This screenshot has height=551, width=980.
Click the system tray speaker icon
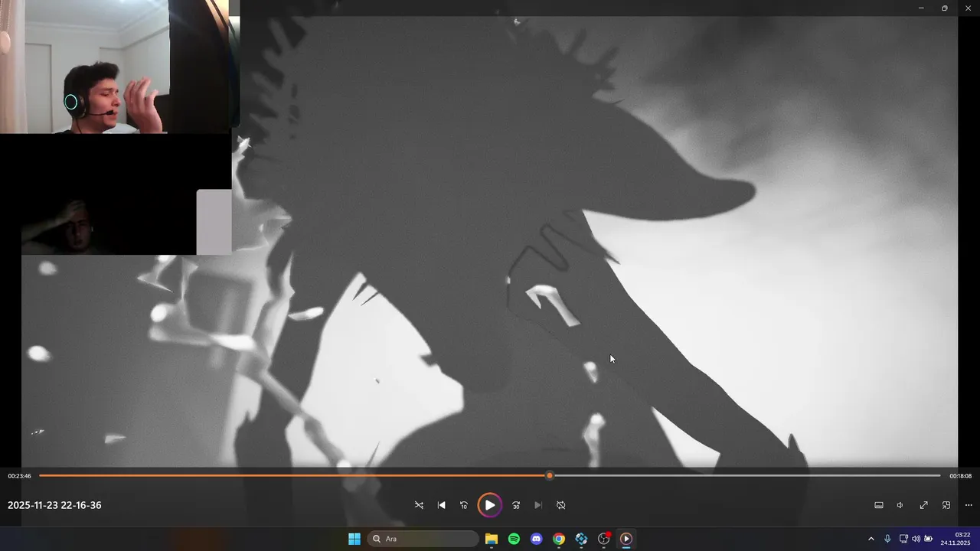(916, 539)
